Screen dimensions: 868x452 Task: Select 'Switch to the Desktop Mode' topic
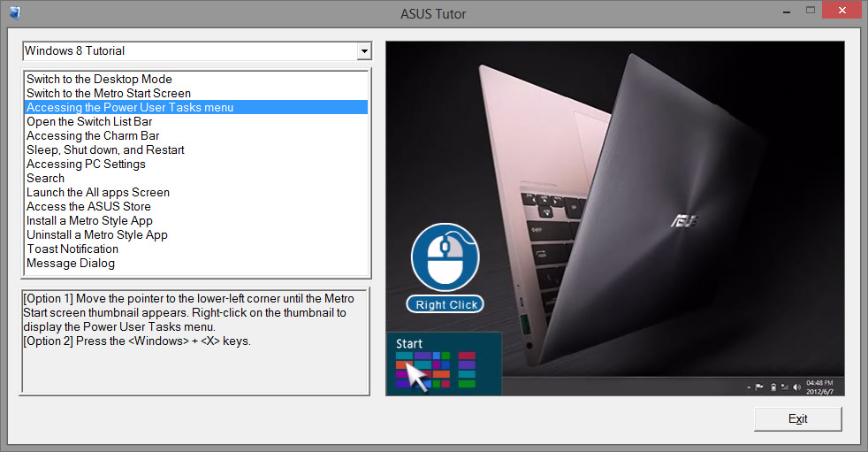pyautogui.click(x=196, y=80)
